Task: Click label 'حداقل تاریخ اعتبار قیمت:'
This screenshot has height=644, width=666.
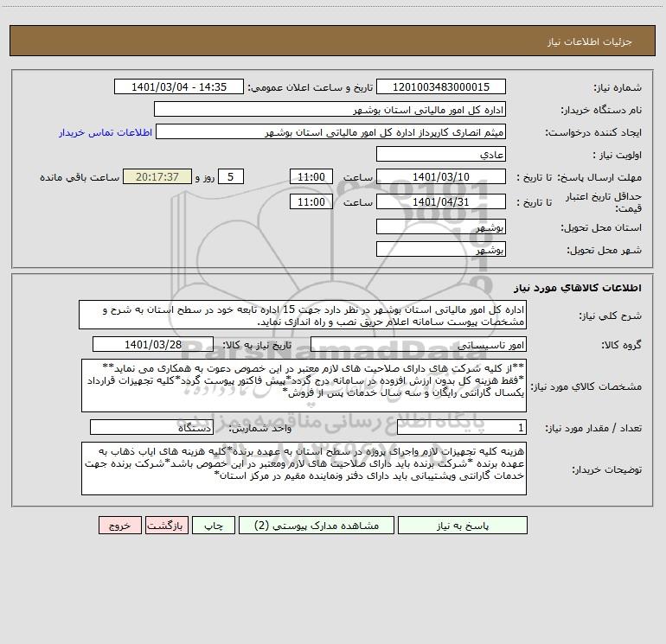Action: point(604,202)
